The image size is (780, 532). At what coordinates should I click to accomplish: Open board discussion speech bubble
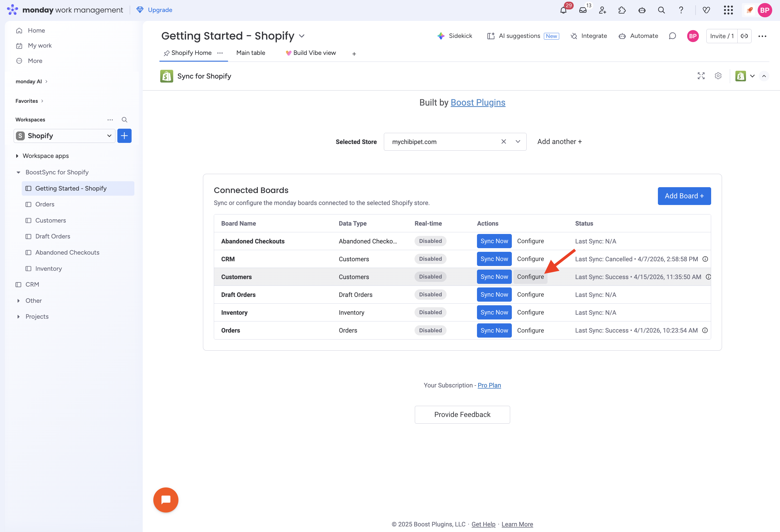pos(672,36)
